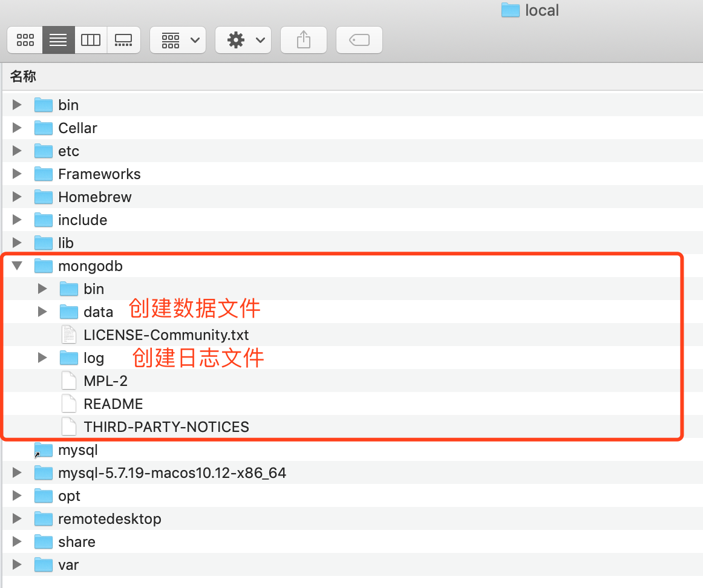Expand the share folder
This screenshot has height=588, width=703.
pos(17,542)
